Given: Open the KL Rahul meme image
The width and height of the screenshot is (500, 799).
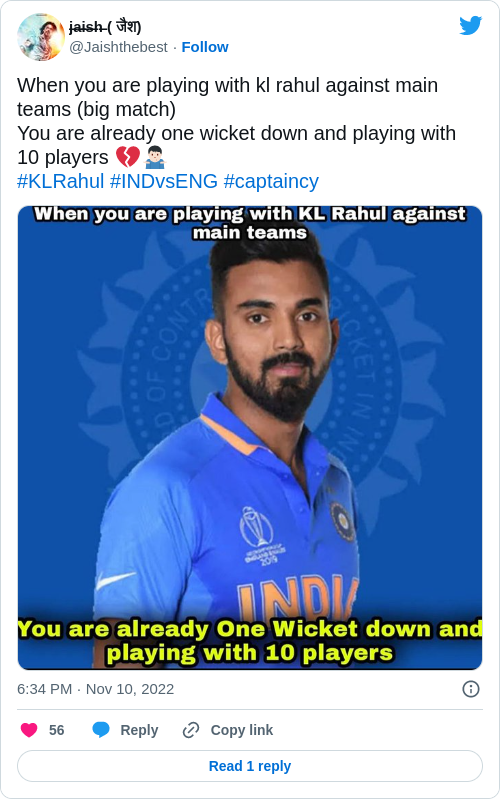Looking at the screenshot, I should click(250, 438).
